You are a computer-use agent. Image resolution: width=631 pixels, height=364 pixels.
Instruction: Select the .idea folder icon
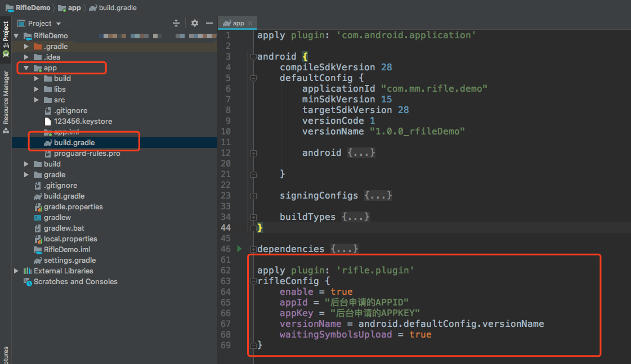[x=38, y=57]
